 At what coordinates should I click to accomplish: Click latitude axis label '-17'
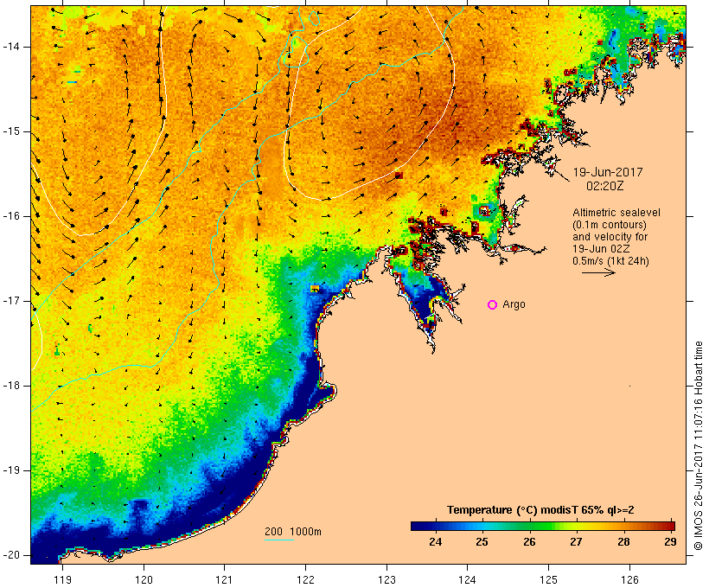pyautogui.click(x=10, y=301)
